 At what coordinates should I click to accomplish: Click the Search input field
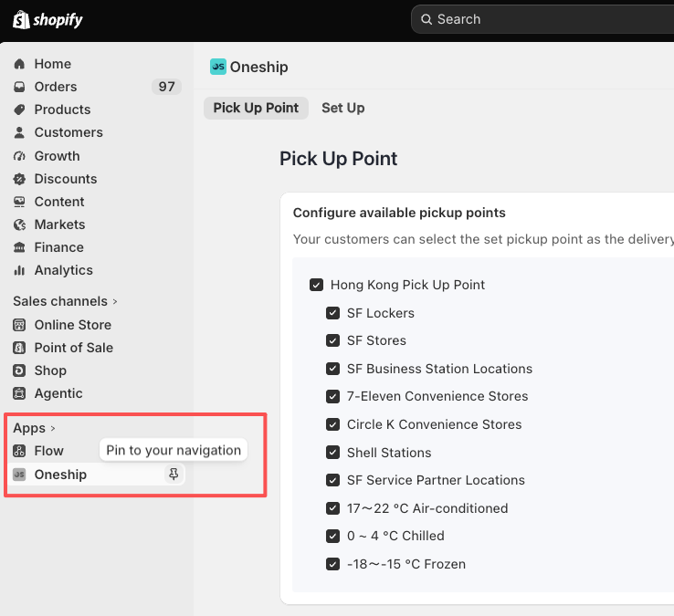click(x=542, y=19)
